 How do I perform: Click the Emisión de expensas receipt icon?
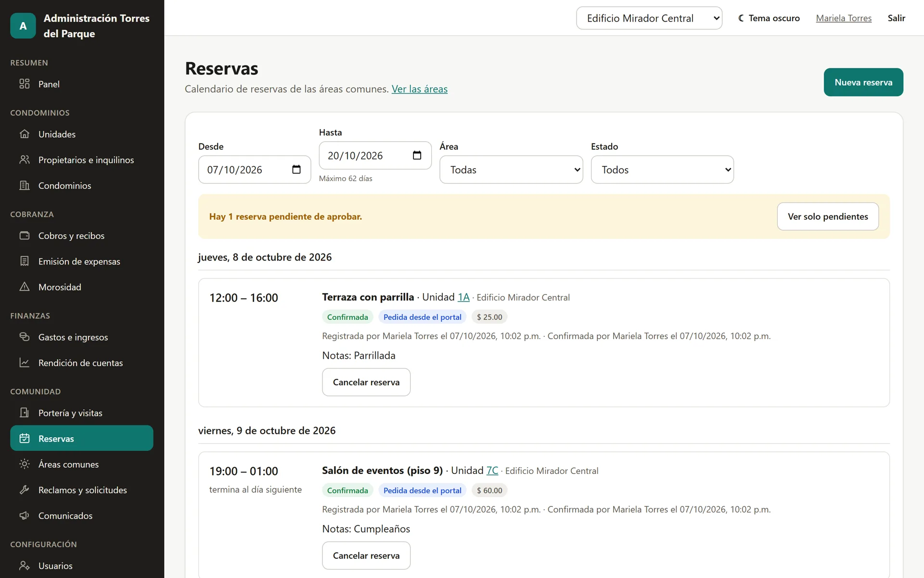click(x=25, y=261)
